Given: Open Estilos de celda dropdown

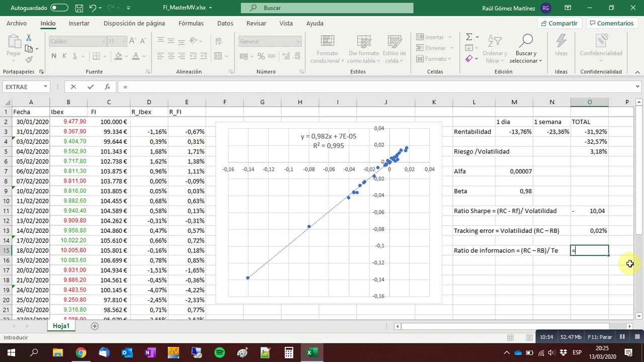Looking at the screenshot, I should click(x=394, y=49).
